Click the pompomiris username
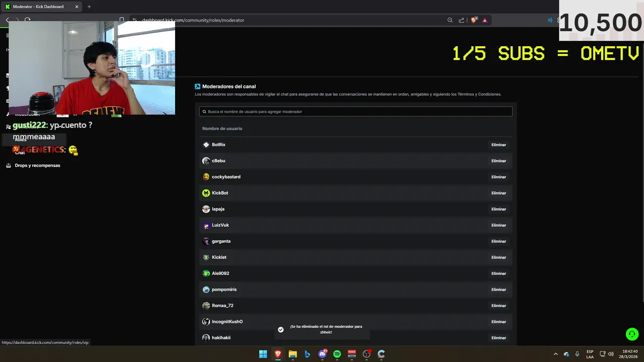 [224, 290]
